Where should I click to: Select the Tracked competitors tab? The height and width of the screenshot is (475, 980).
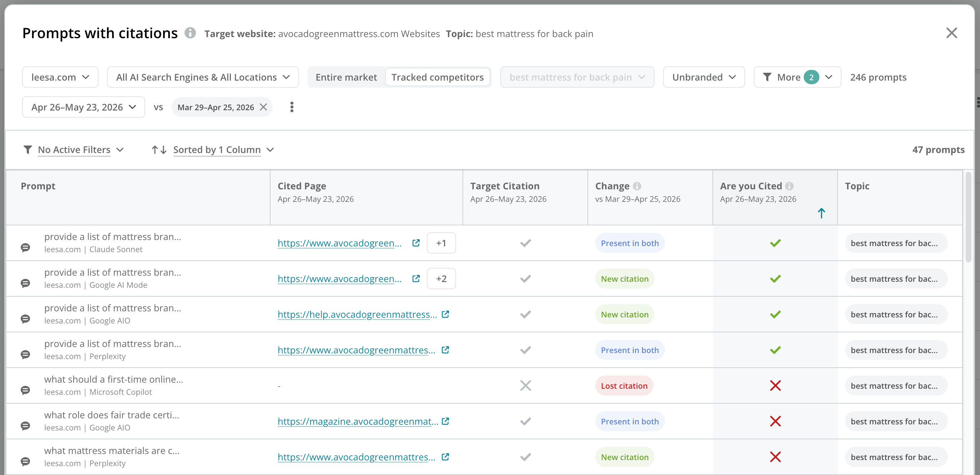[x=438, y=77]
